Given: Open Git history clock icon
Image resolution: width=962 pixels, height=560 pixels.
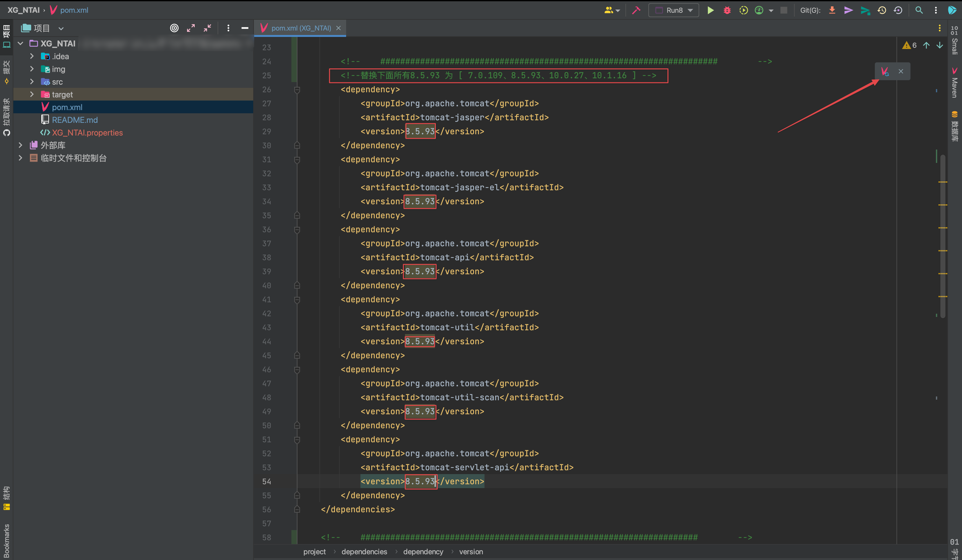Looking at the screenshot, I should pyautogui.click(x=882, y=10).
